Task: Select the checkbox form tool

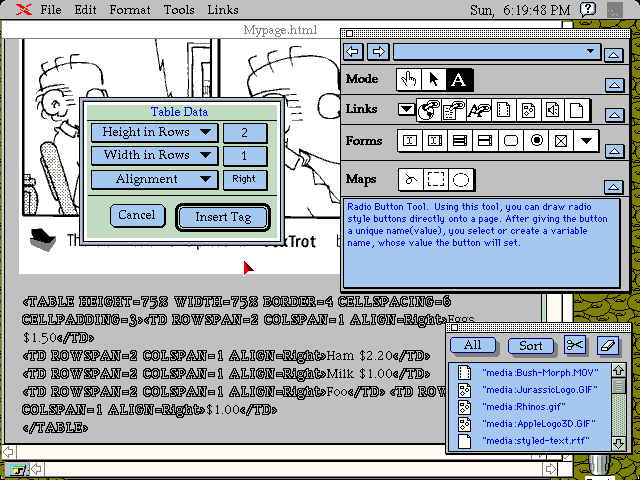Action: [x=561, y=141]
